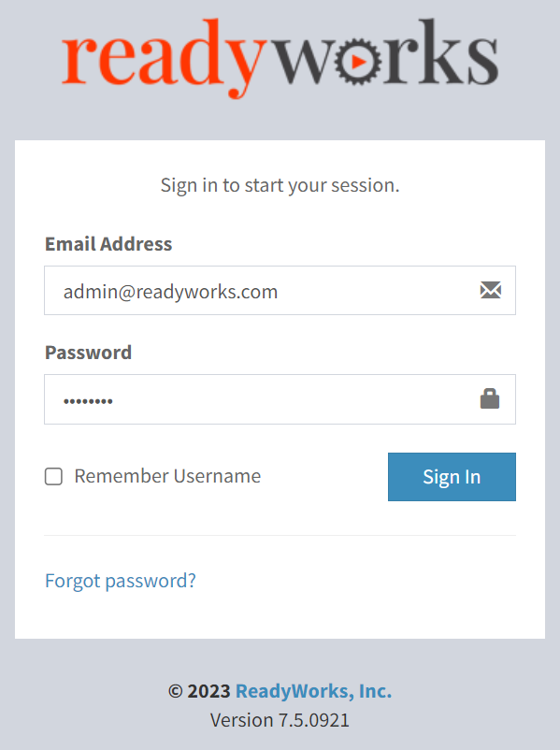Tick the Remember Username checkbox
Image resolution: width=560 pixels, height=750 pixels.
pyautogui.click(x=53, y=476)
